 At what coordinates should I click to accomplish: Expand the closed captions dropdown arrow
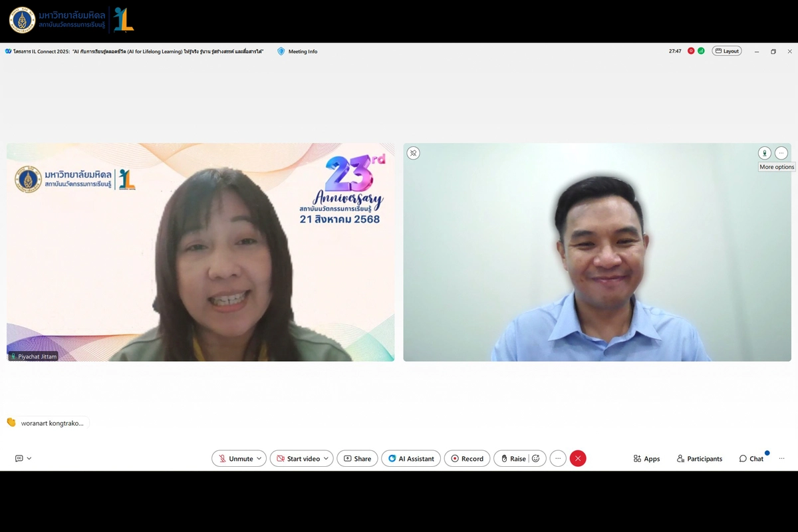(29, 459)
